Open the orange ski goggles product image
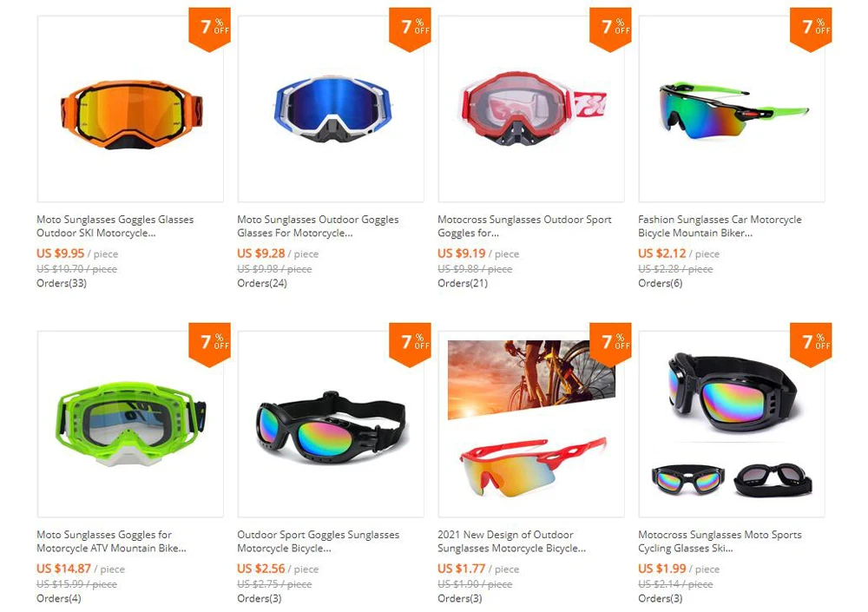This screenshot has height=612, width=868. click(x=131, y=109)
